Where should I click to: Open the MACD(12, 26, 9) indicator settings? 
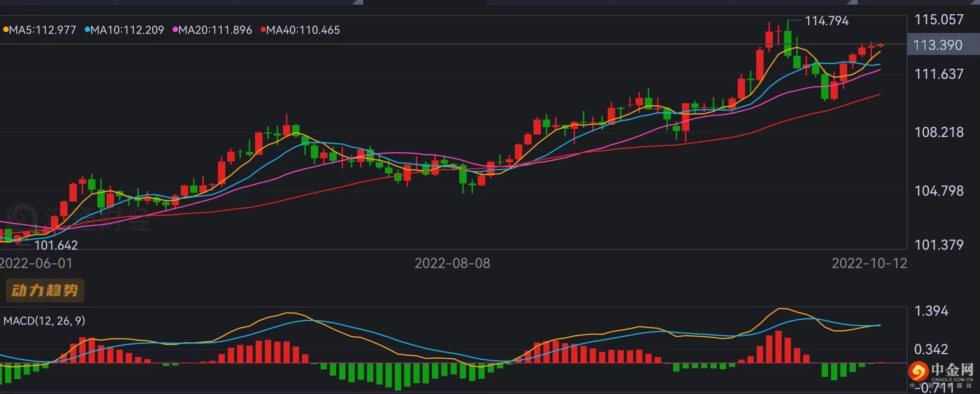tap(44, 321)
